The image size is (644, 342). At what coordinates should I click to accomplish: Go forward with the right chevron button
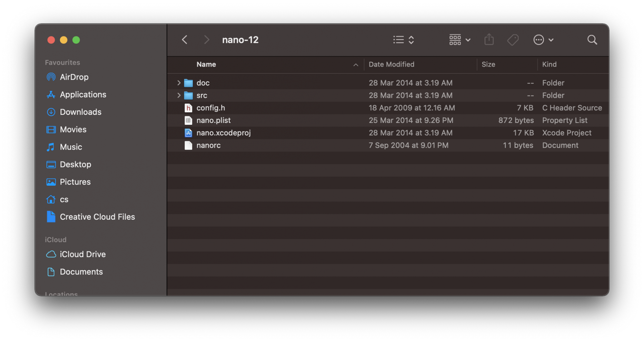207,40
